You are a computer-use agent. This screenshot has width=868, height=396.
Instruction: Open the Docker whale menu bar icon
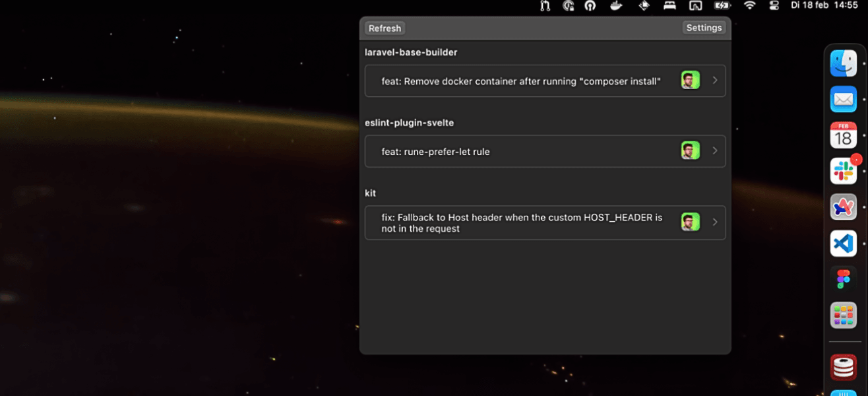tap(615, 6)
